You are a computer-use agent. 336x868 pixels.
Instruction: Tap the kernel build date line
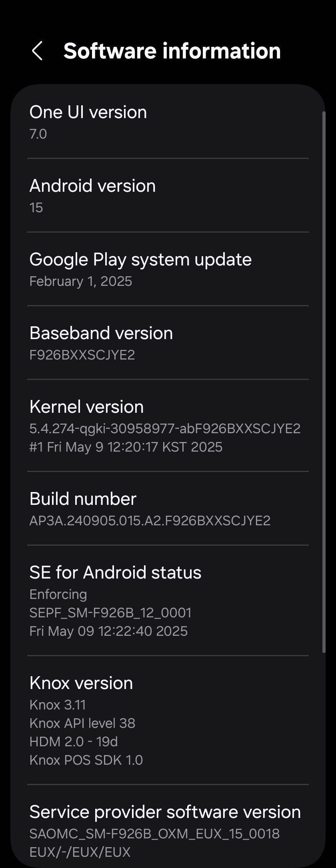coord(126,447)
